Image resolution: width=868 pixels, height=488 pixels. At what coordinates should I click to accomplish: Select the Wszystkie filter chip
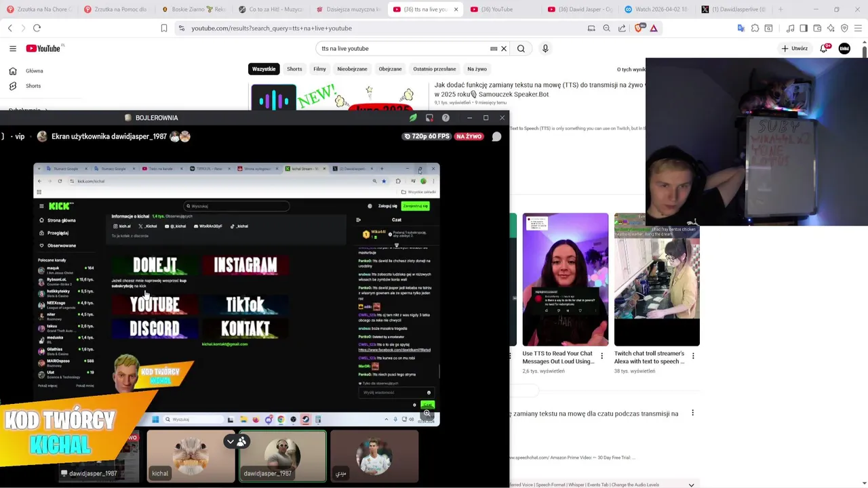(264, 69)
